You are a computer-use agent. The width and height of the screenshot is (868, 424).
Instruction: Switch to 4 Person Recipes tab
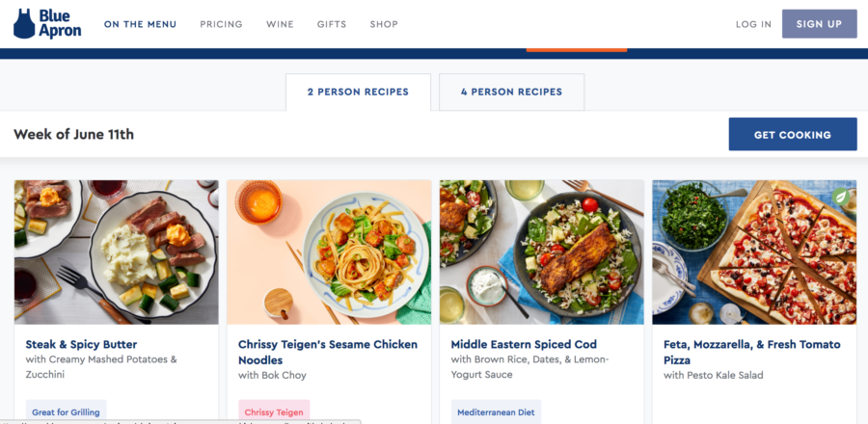(511, 93)
